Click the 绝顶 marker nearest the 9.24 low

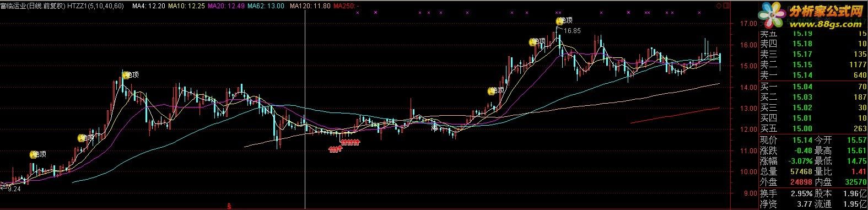coord(38,155)
